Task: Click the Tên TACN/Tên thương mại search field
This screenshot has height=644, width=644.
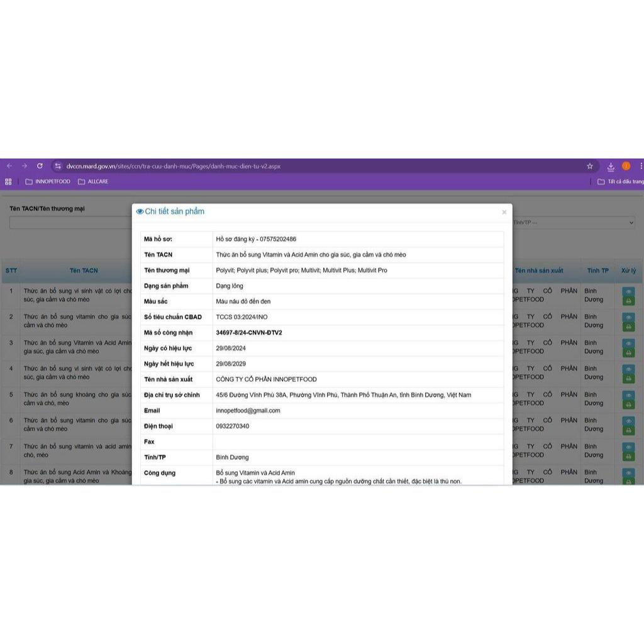Action: click(x=70, y=223)
